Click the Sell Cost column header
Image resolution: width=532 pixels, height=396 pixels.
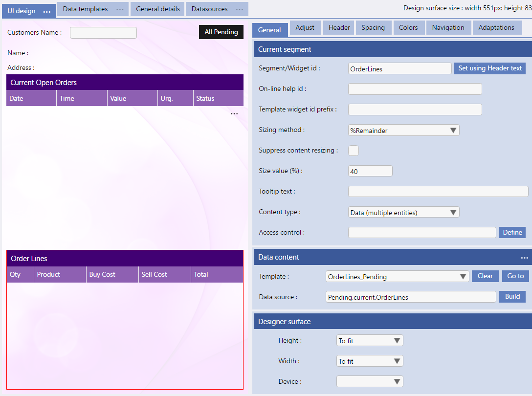coord(165,275)
